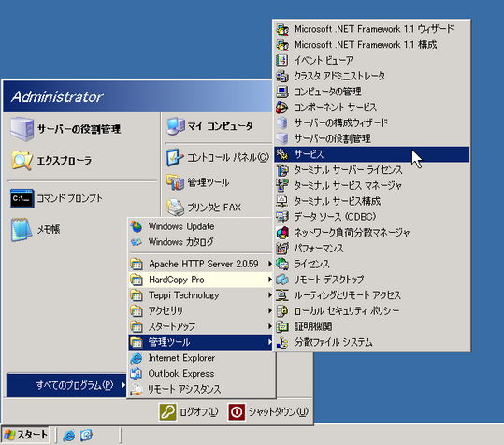Click the second quick launch icon on taskbar

coord(86,436)
